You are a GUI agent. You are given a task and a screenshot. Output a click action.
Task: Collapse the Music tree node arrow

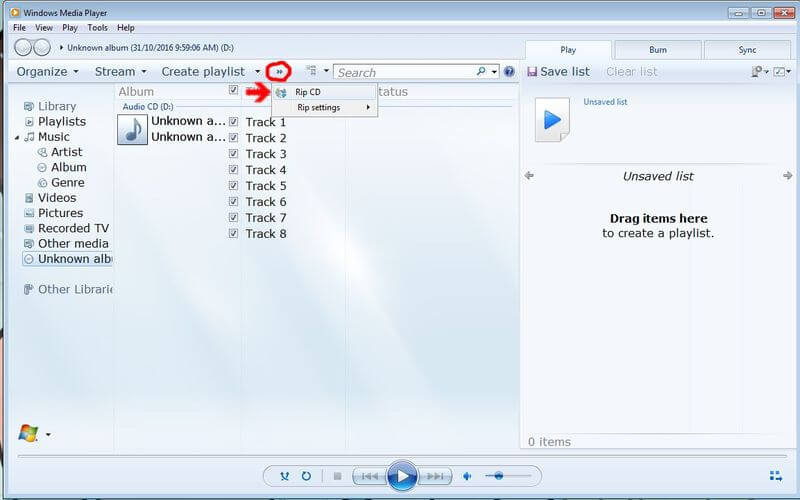[x=17, y=137]
